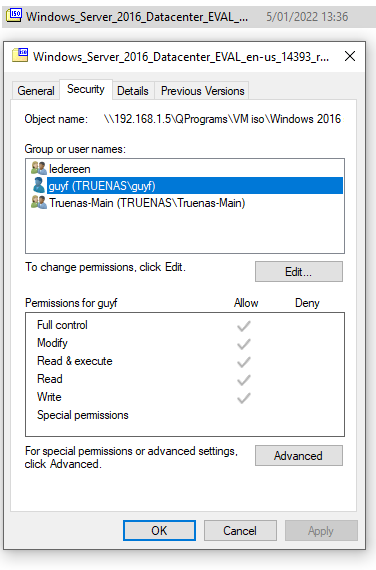Click the 5/01/2022 13:36 date in Explorer
The height and width of the screenshot is (570, 376).
coord(307,17)
